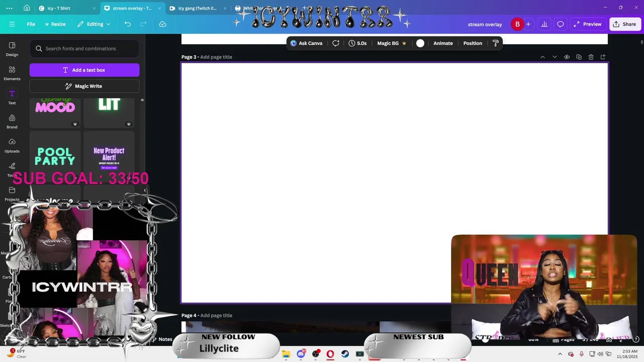Image resolution: width=644 pixels, height=362 pixels.
Task: Choose the LIT font combination thumbnail
Action: click(109, 112)
